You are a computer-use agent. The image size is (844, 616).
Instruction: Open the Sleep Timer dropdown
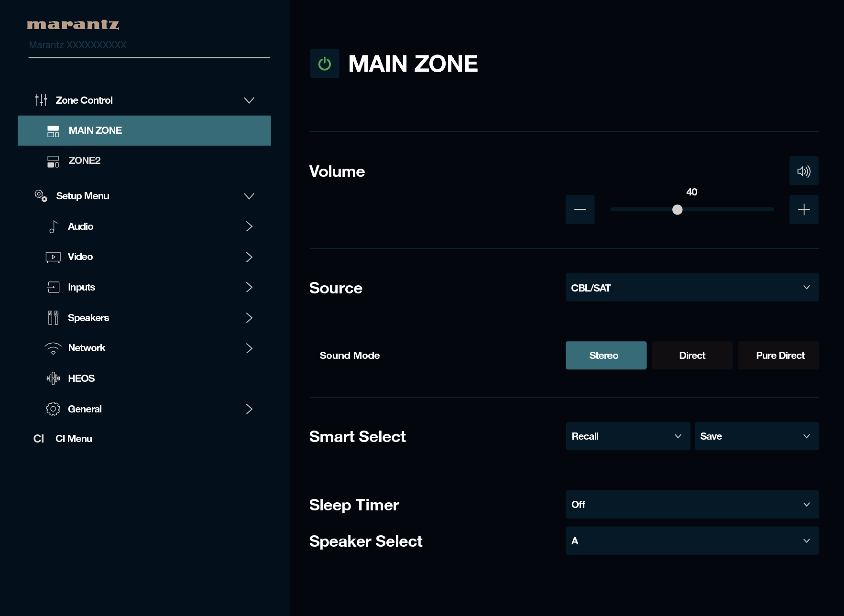point(691,505)
